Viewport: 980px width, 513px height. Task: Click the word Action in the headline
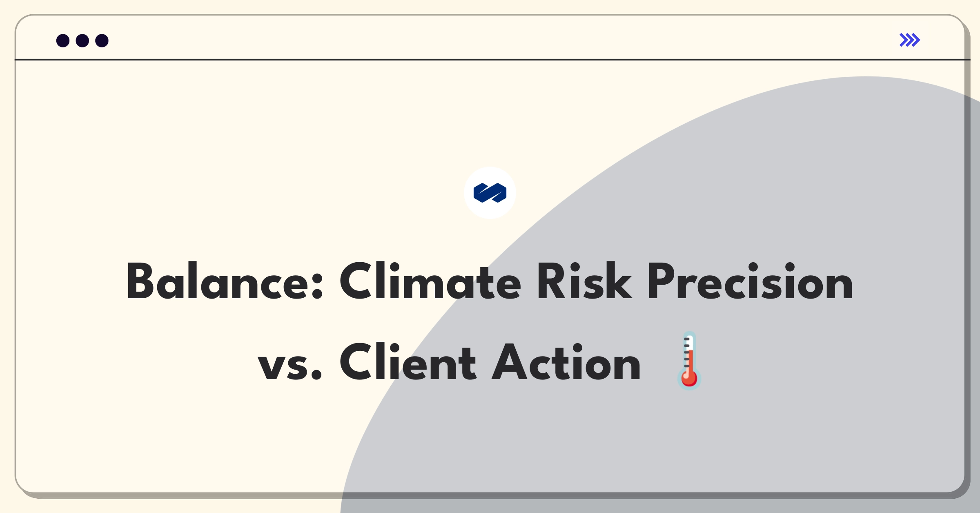[x=566, y=362]
